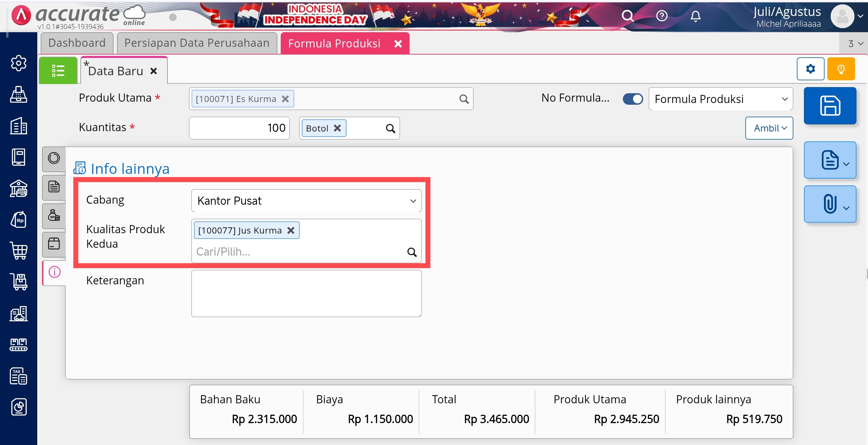Click inside the Keterangan text area
Image resolution: width=868 pixels, height=445 pixels.
[306, 294]
